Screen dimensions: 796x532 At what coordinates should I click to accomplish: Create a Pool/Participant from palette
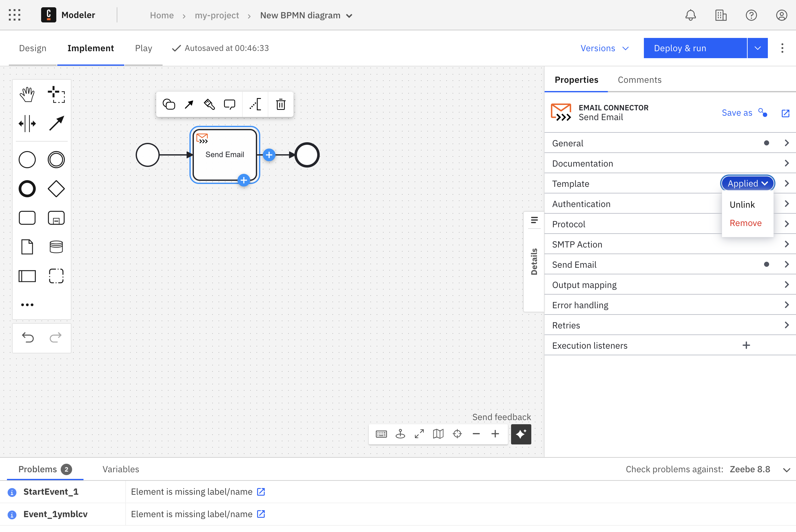point(27,276)
